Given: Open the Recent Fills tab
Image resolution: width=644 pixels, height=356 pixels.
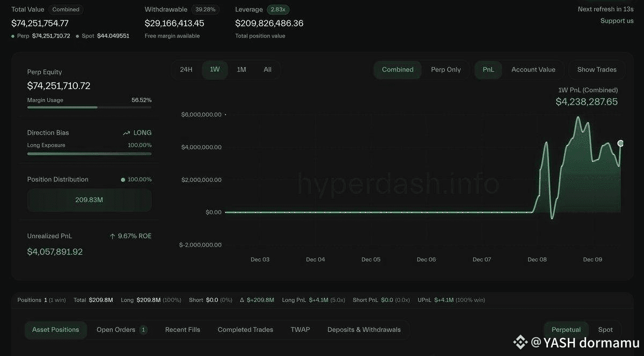Looking at the screenshot, I should coord(182,330).
